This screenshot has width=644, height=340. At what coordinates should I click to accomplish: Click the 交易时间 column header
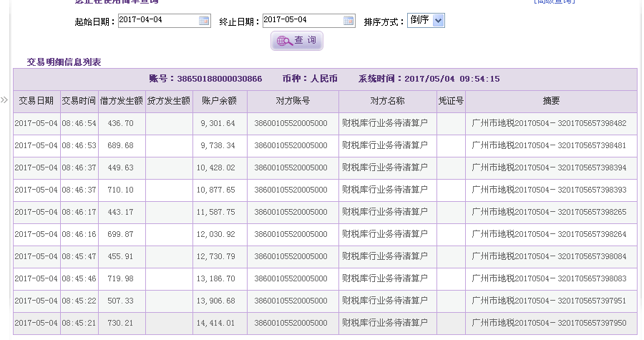[79, 101]
